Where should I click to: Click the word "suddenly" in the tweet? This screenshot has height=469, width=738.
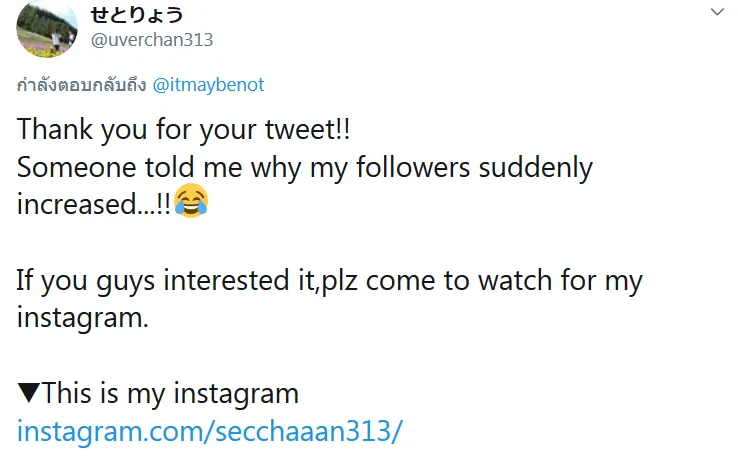pos(535,167)
